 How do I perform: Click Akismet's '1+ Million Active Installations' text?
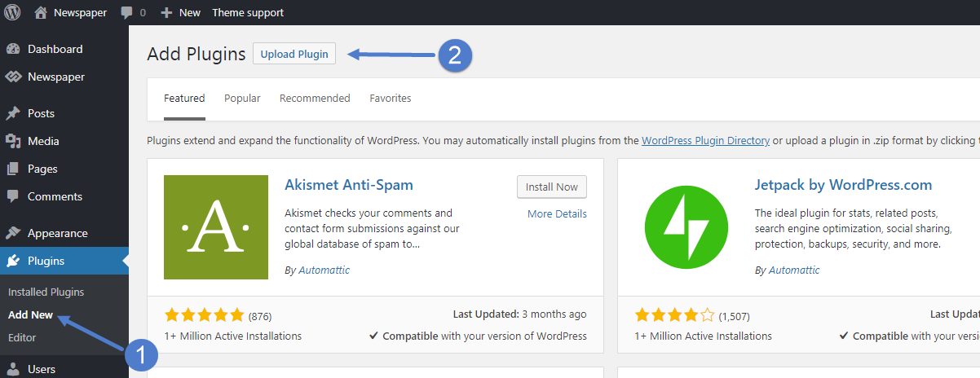click(x=232, y=336)
